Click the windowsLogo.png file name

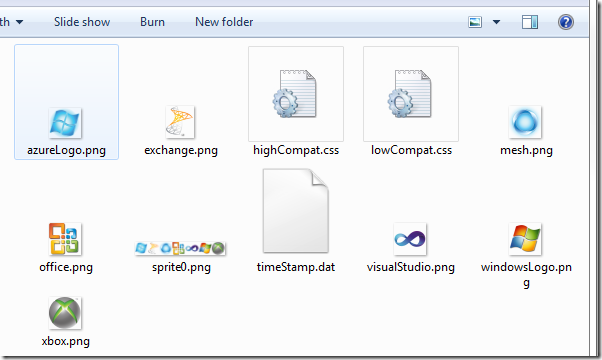click(x=526, y=275)
